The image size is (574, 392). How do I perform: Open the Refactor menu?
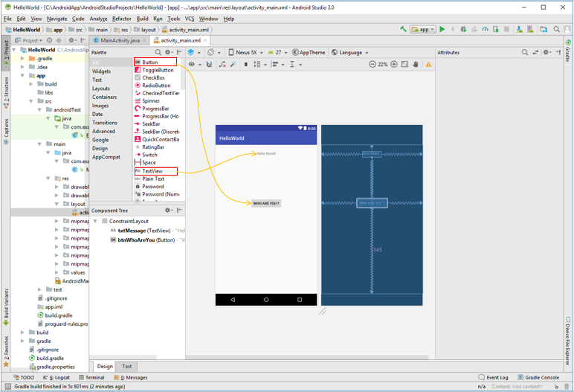point(121,19)
